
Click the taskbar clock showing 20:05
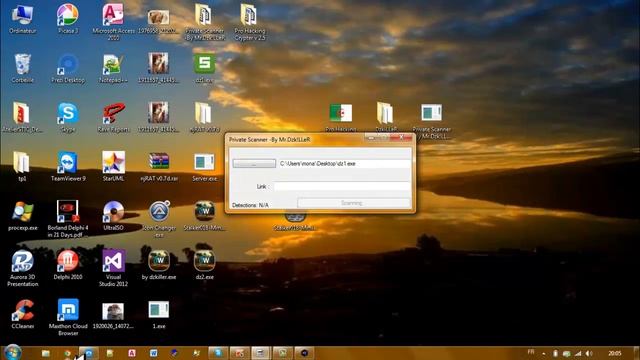coord(615,353)
